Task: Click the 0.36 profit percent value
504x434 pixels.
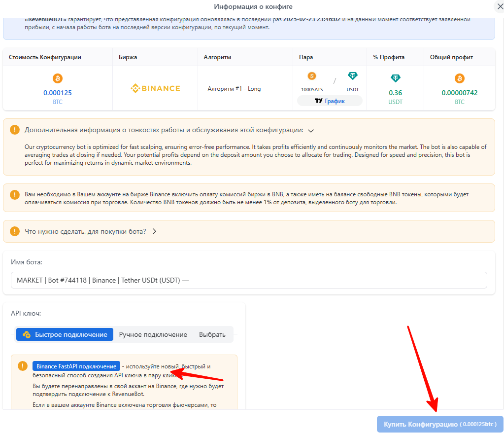Action: coord(395,93)
